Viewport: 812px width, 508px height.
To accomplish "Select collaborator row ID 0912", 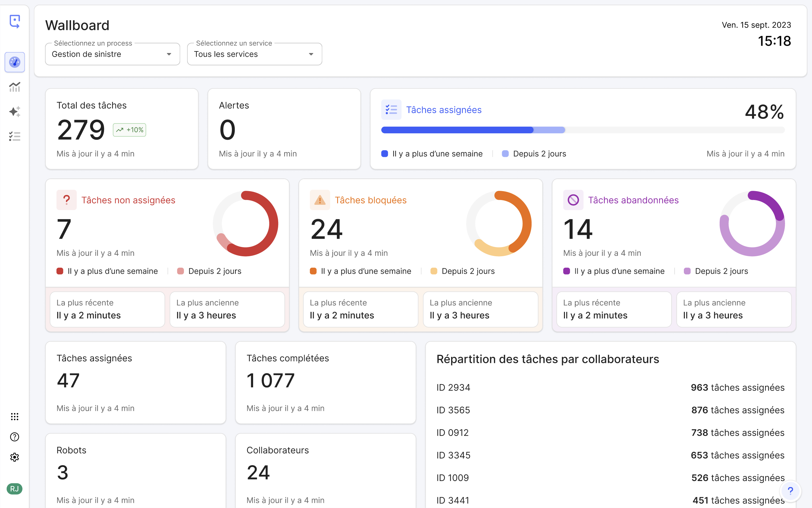I will (610, 432).
